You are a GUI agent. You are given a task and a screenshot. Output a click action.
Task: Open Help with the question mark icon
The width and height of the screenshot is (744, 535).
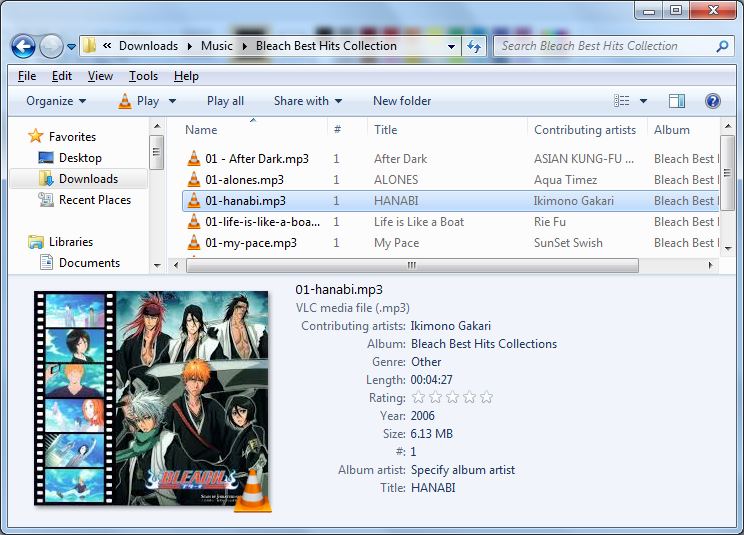click(x=713, y=101)
